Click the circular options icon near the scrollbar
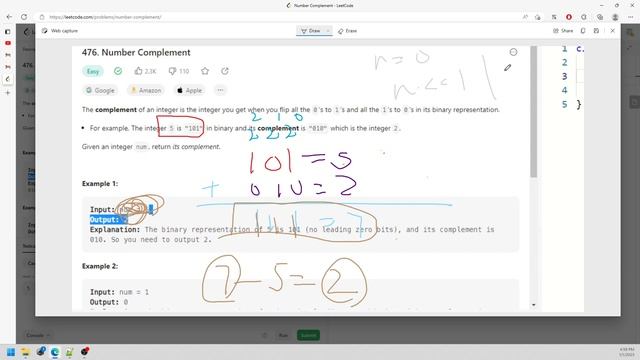 click(513, 52)
